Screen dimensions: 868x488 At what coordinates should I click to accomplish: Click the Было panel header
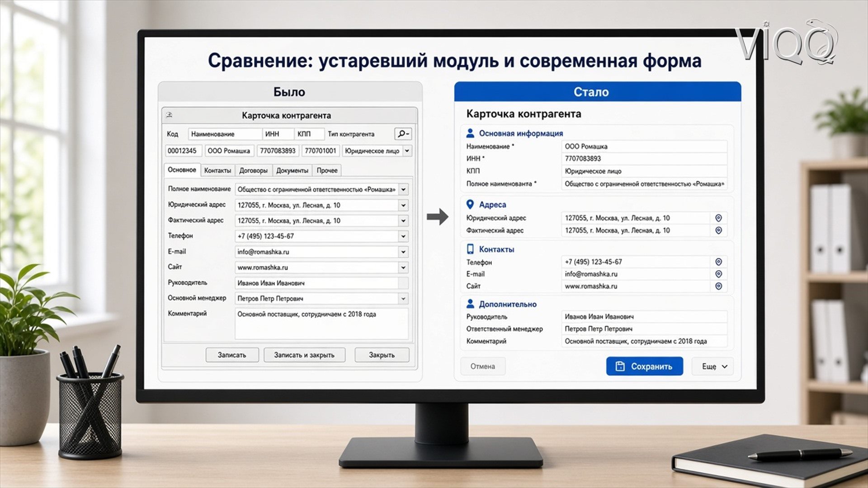[290, 92]
